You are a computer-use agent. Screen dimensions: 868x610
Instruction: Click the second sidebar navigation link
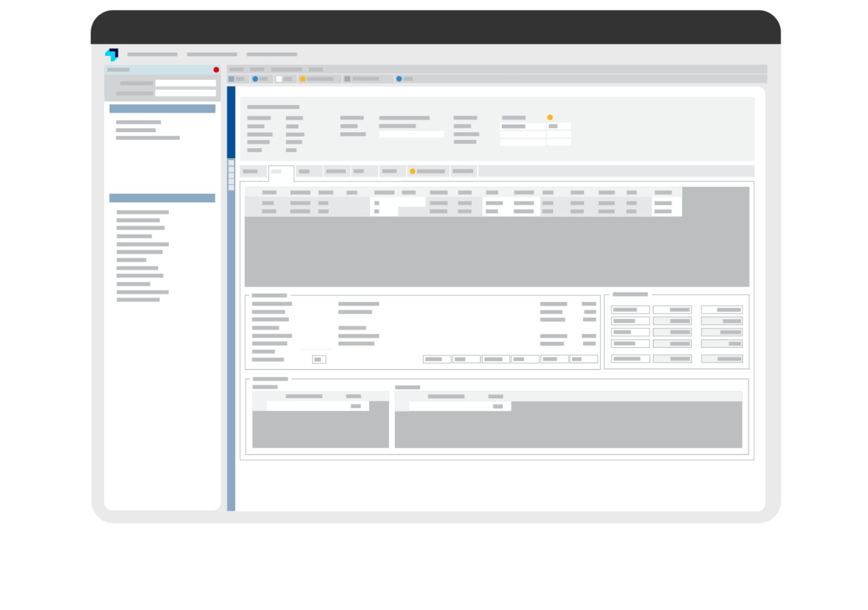click(x=134, y=130)
